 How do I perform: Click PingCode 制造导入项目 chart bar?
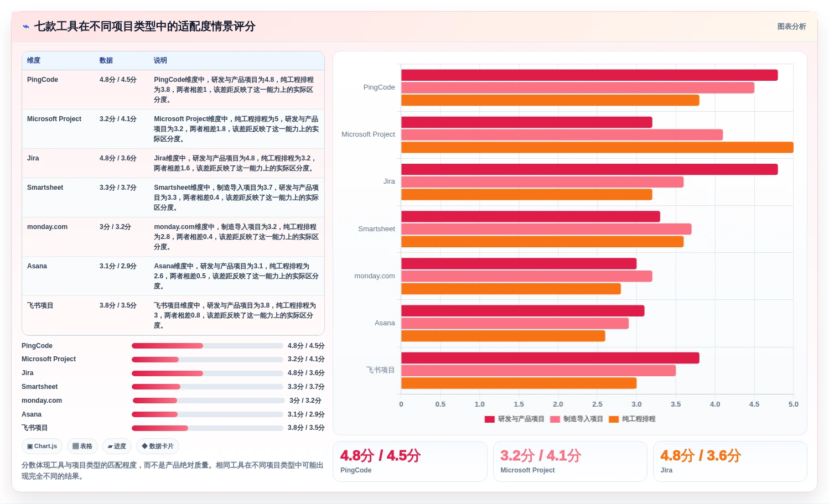point(578,88)
